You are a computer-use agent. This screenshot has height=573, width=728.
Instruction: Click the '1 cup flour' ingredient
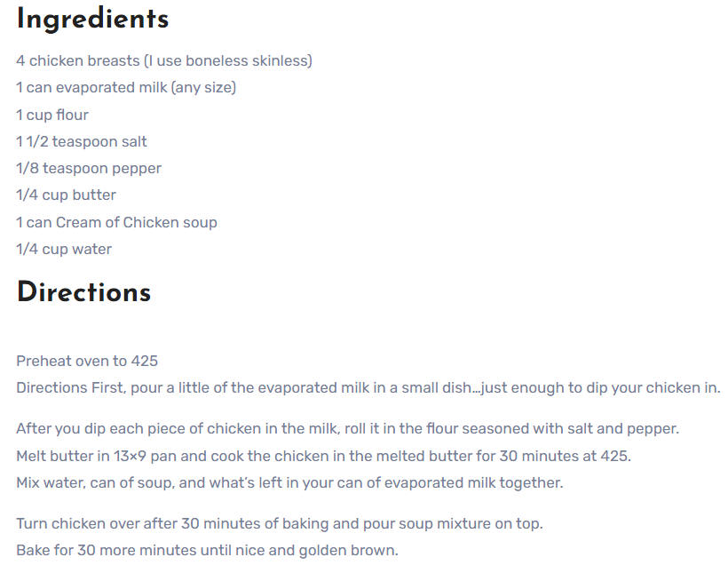52,115
